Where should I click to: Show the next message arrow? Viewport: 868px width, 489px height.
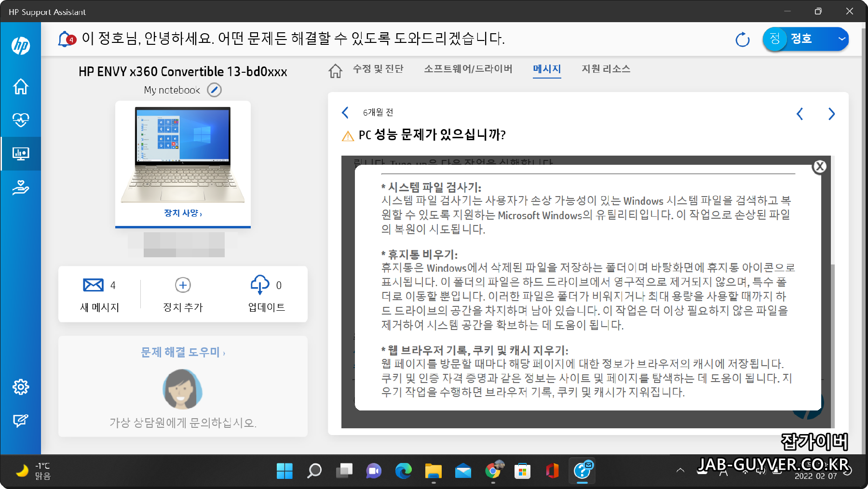pos(831,114)
